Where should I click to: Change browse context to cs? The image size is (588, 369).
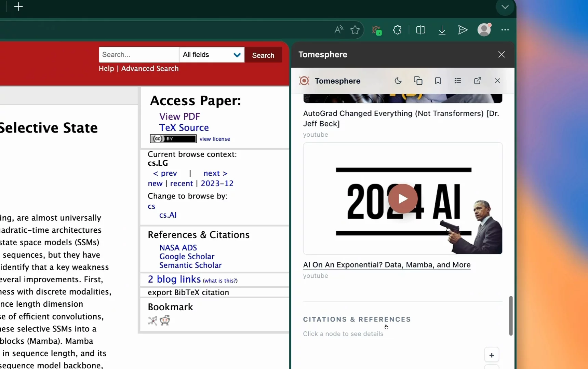point(151,207)
